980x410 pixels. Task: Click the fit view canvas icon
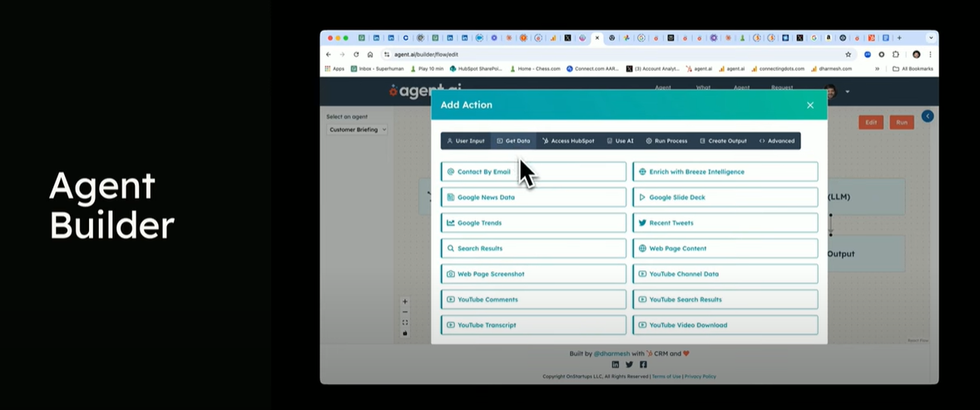[x=405, y=323]
